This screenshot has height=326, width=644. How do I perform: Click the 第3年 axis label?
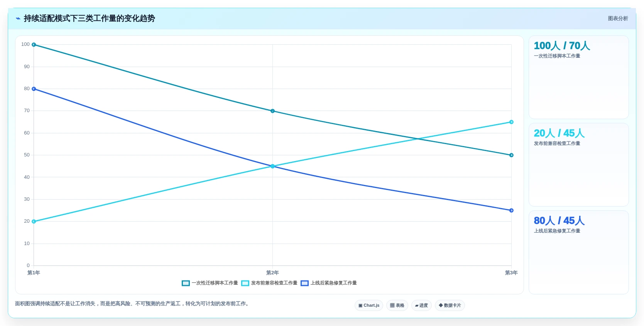(511, 273)
